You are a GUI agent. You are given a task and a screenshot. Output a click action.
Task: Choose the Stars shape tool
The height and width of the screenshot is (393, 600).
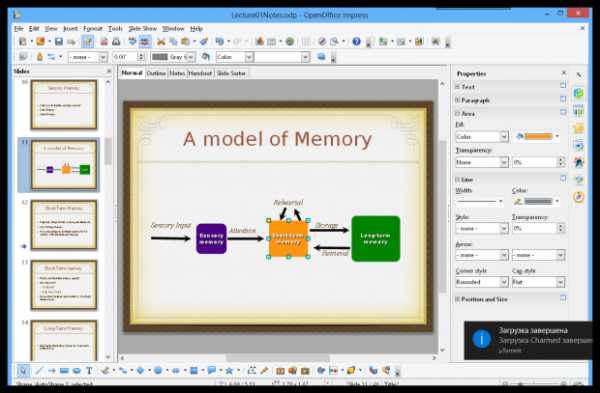click(229, 370)
